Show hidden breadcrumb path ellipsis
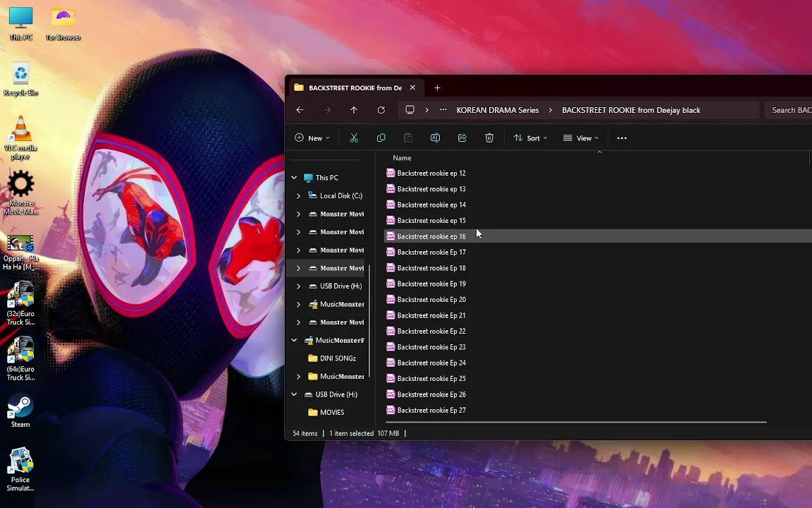Image resolution: width=812 pixels, height=508 pixels. 443,110
